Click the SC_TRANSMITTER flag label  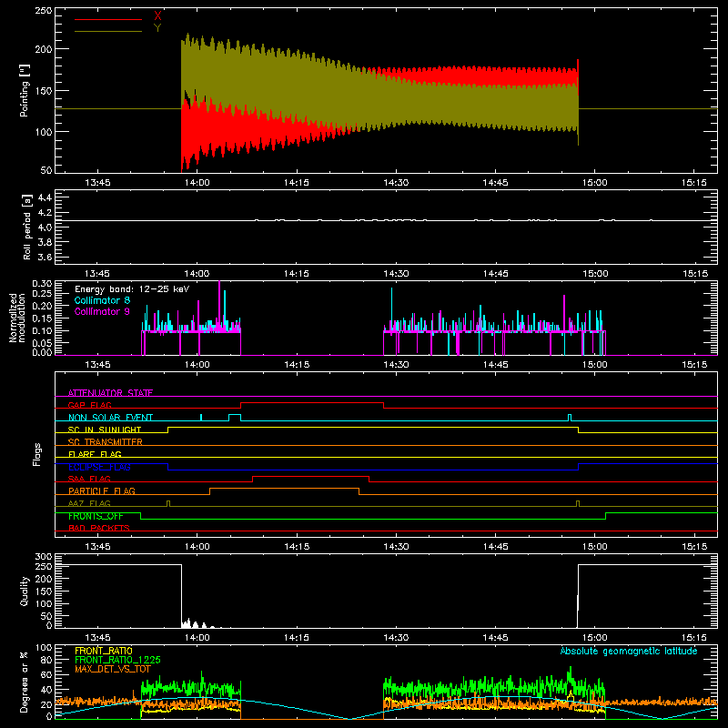106,442
